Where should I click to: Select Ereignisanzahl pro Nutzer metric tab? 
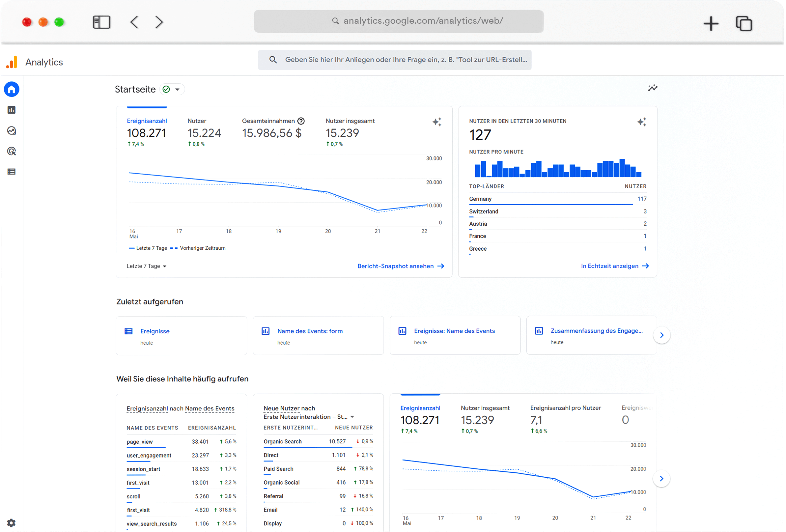[566, 419]
